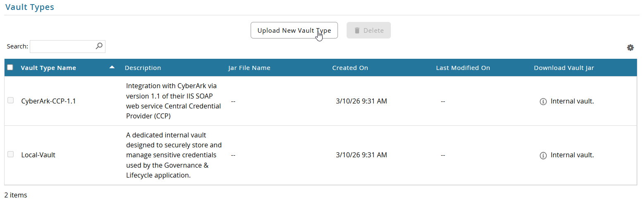The height and width of the screenshot is (214, 644).
Task: Open the Local-Vault vault type name
Action: [38, 155]
